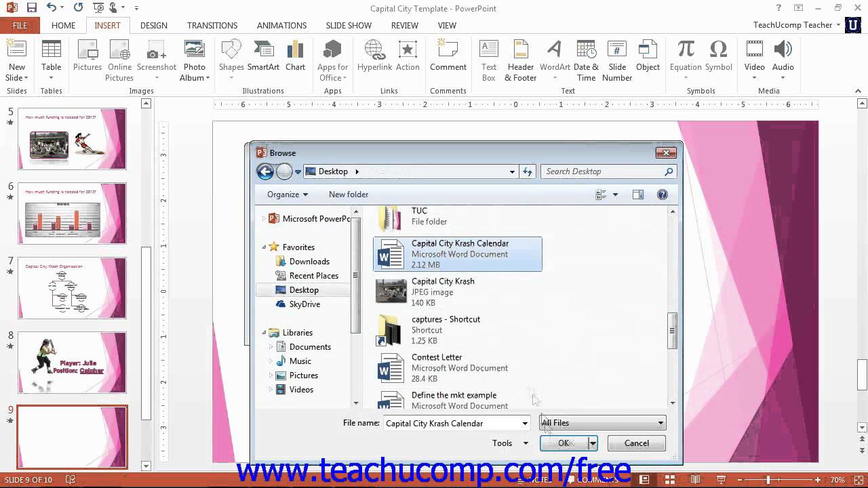868x488 pixels.
Task: Collapse the Favorites tree group
Action: (264, 247)
